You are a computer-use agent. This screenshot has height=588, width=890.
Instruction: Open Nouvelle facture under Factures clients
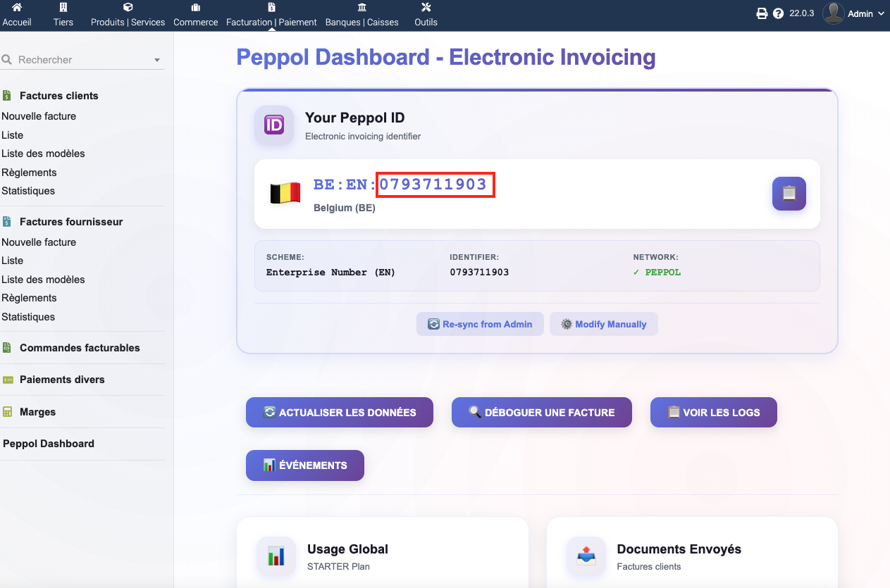click(39, 116)
